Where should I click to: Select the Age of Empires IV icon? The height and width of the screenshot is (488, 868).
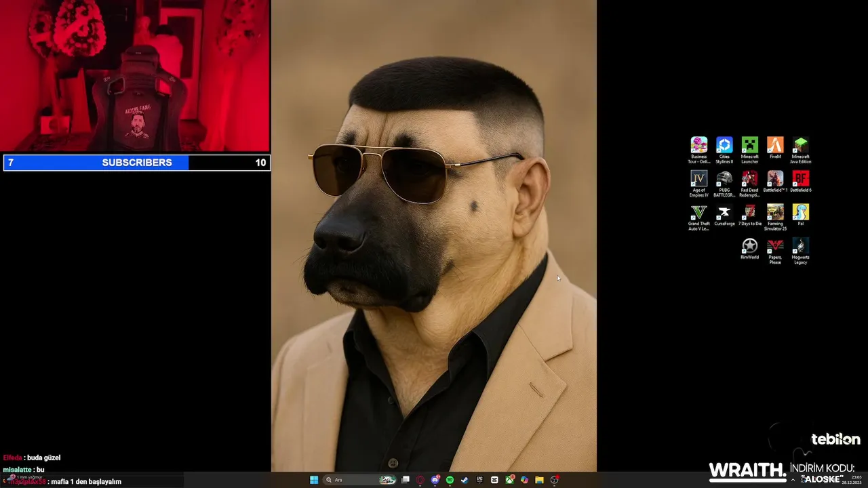698,183
